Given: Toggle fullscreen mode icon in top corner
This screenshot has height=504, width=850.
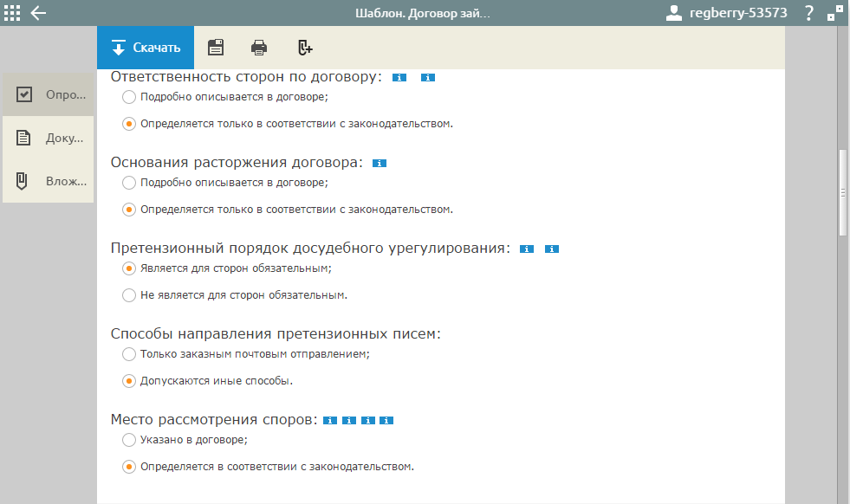Looking at the screenshot, I should point(834,13).
